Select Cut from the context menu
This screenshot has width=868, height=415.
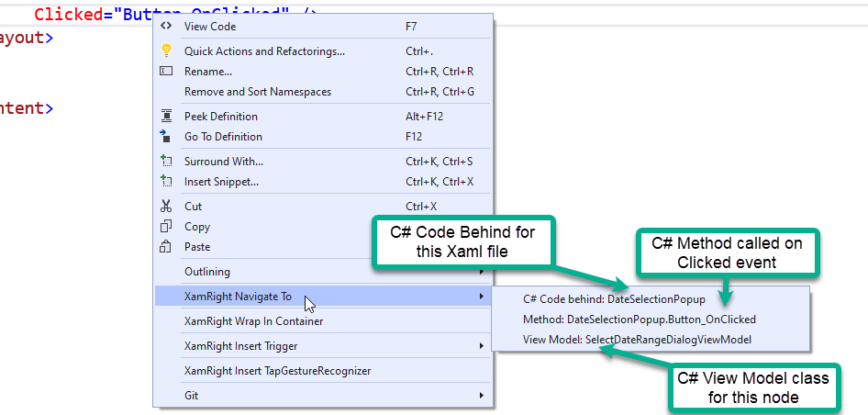(x=322, y=206)
